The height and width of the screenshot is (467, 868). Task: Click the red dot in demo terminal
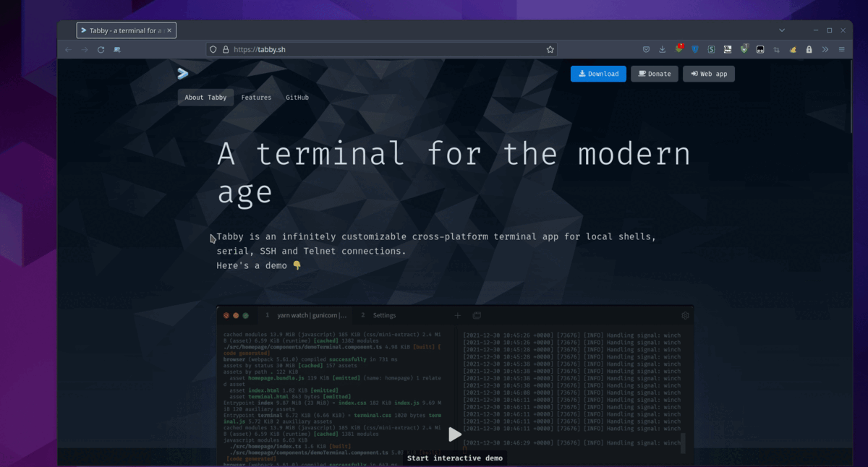pyautogui.click(x=226, y=316)
